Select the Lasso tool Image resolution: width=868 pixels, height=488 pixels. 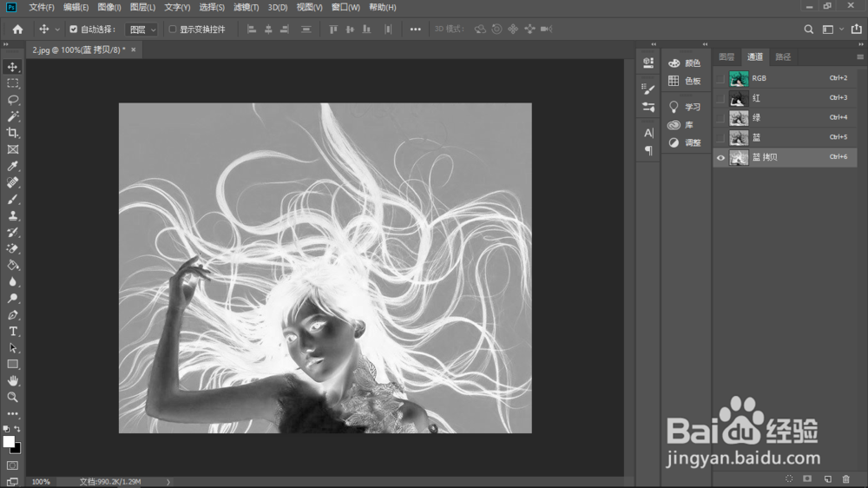[13, 100]
